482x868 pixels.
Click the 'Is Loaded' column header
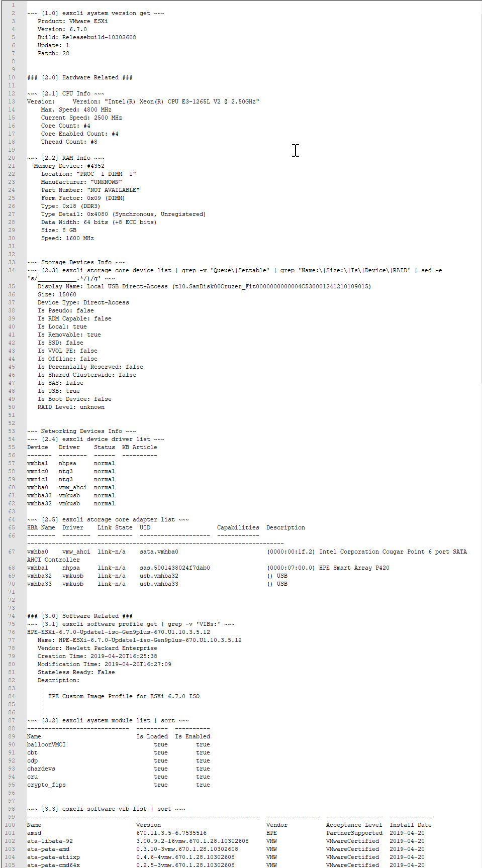(152, 736)
